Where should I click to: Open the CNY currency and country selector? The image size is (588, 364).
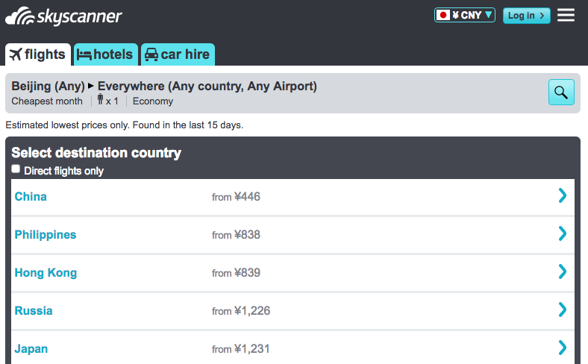pos(465,16)
